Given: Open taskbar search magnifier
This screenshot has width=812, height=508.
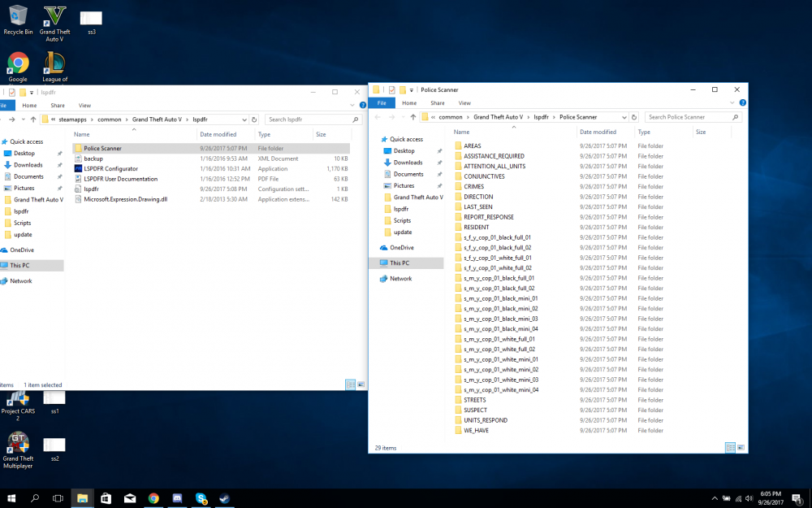Looking at the screenshot, I should click(x=35, y=498).
